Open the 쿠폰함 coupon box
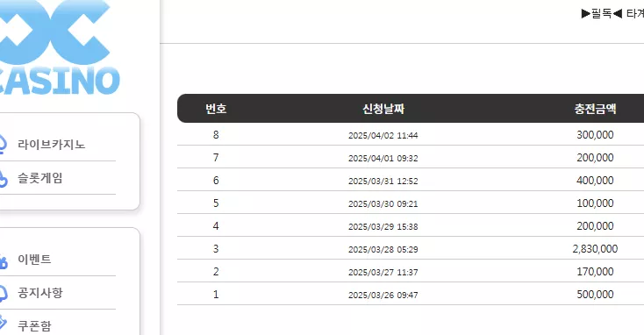644x335 pixels. [x=34, y=325]
